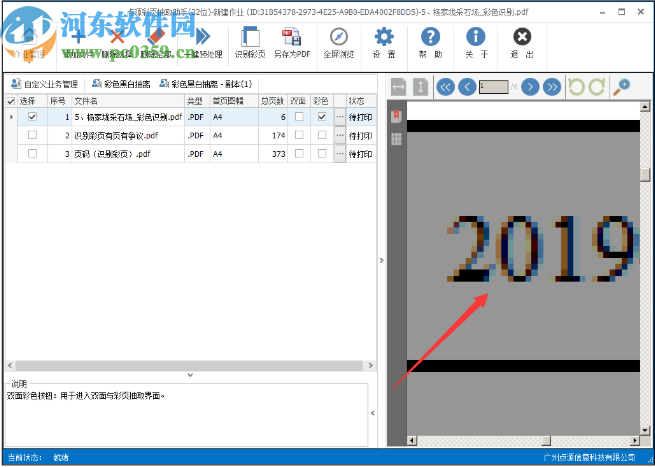The height and width of the screenshot is (467, 655).
Task: Sort by 总页数 column header
Action: coord(273,101)
